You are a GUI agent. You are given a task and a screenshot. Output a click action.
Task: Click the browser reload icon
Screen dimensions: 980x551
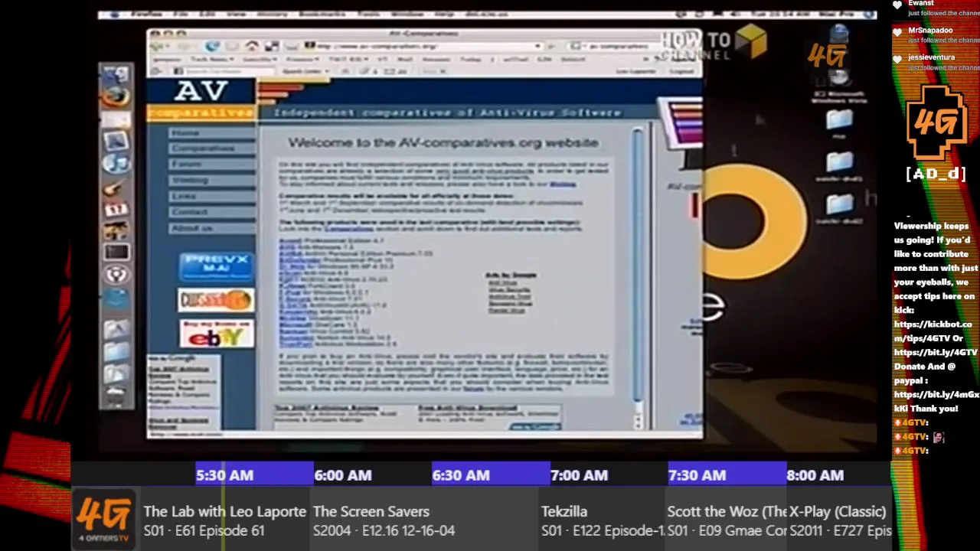point(213,47)
